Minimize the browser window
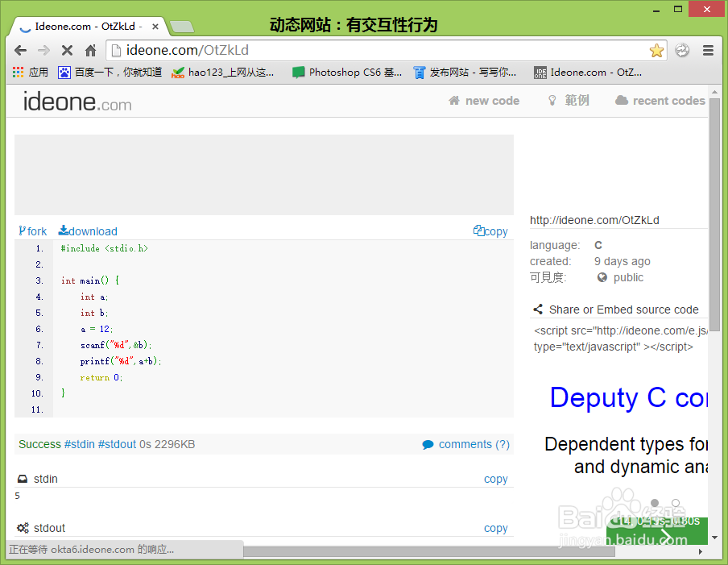The width and height of the screenshot is (728, 565). (x=656, y=10)
